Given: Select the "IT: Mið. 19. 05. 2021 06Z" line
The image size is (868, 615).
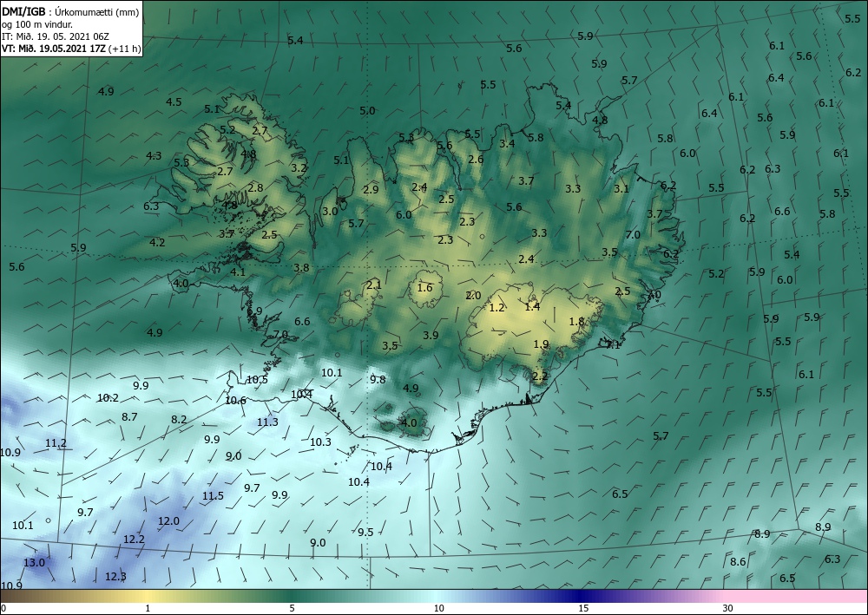Looking at the screenshot, I should tap(56, 36).
